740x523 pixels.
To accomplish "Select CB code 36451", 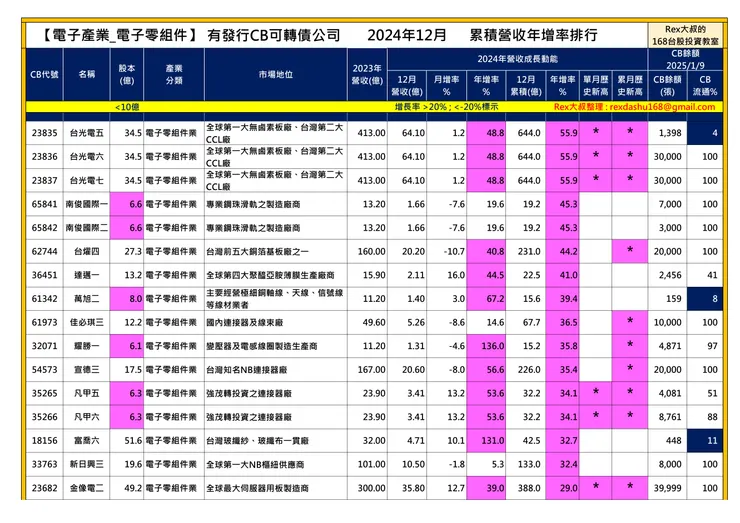I will coord(44,275).
